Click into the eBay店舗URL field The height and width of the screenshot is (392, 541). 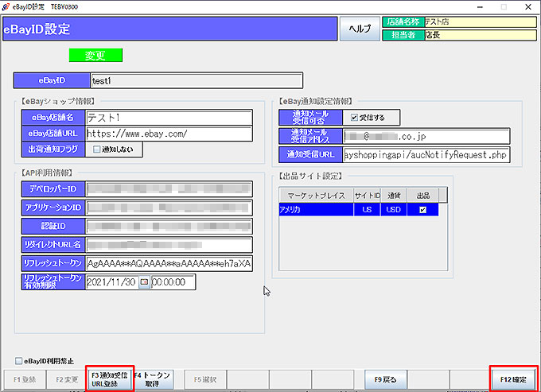[x=168, y=134]
